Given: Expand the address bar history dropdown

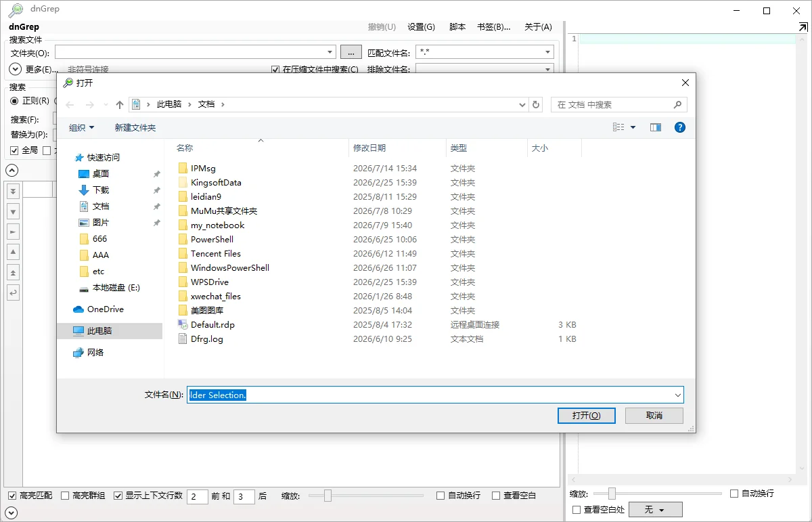Looking at the screenshot, I should pos(522,105).
